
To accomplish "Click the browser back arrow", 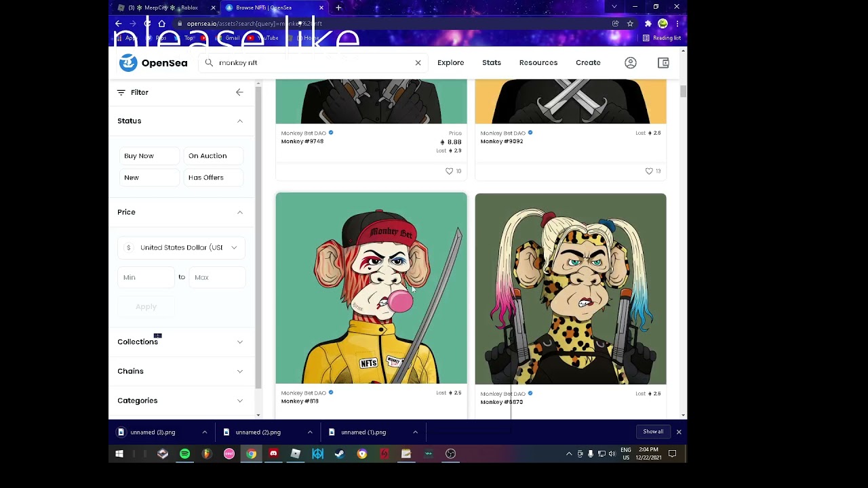I will click(x=119, y=24).
